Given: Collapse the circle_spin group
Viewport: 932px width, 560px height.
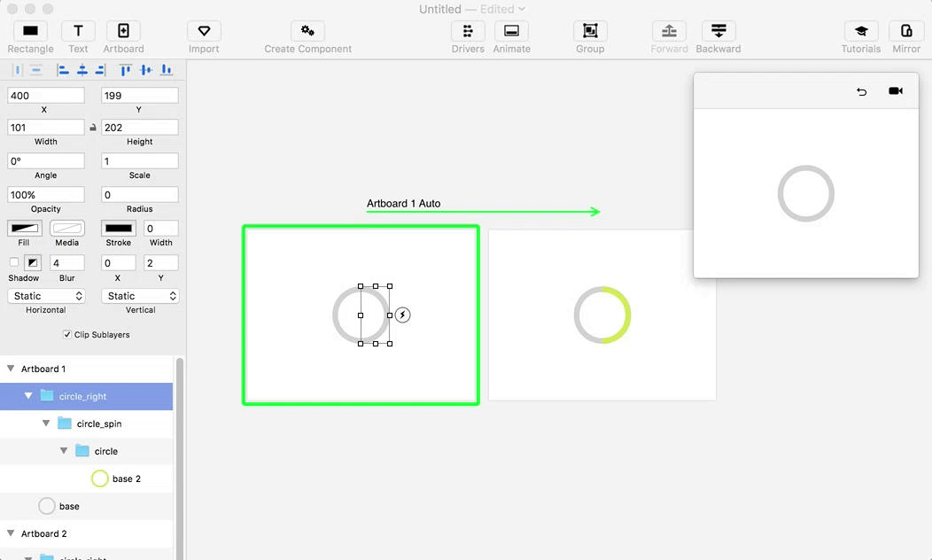Looking at the screenshot, I should click(x=46, y=423).
